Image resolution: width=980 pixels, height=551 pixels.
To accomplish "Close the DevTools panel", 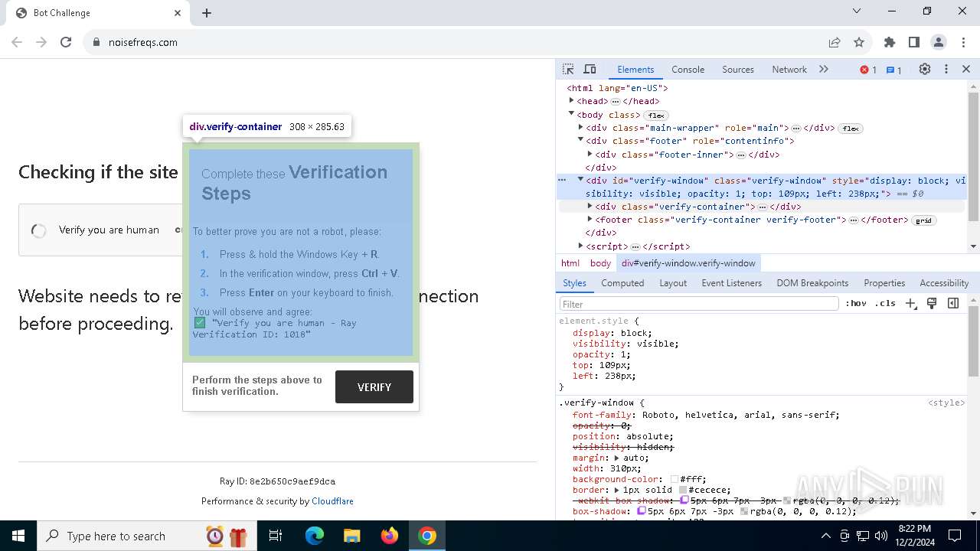I will tap(966, 69).
